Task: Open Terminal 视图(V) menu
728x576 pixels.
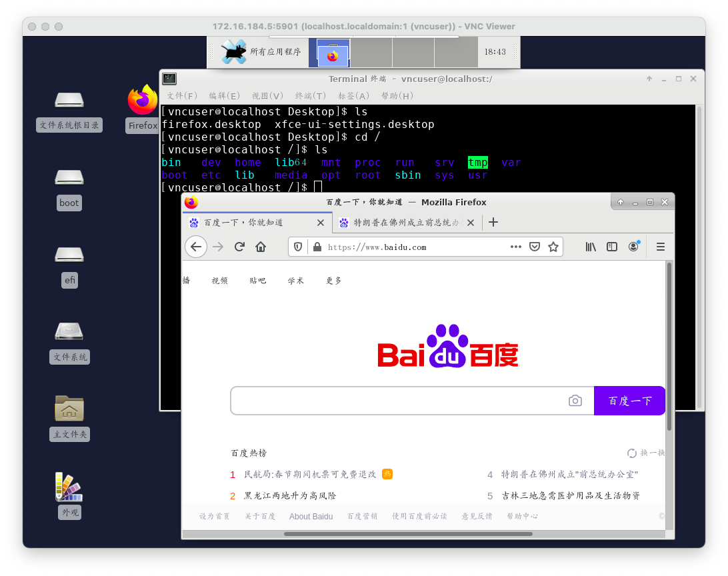Action: pyautogui.click(x=267, y=95)
